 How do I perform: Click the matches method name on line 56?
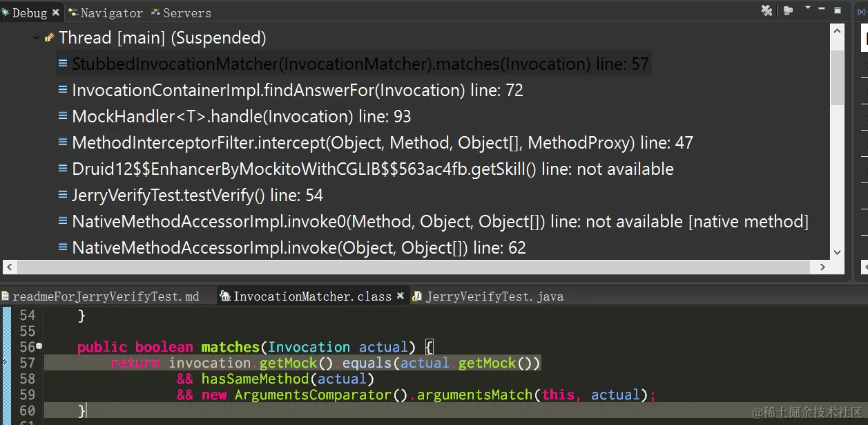(x=230, y=347)
